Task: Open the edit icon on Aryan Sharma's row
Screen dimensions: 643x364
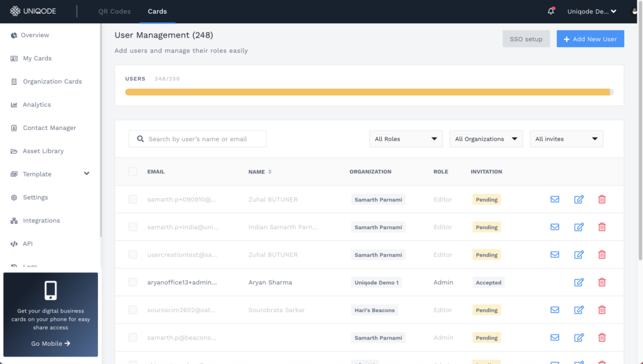Action: click(579, 282)
